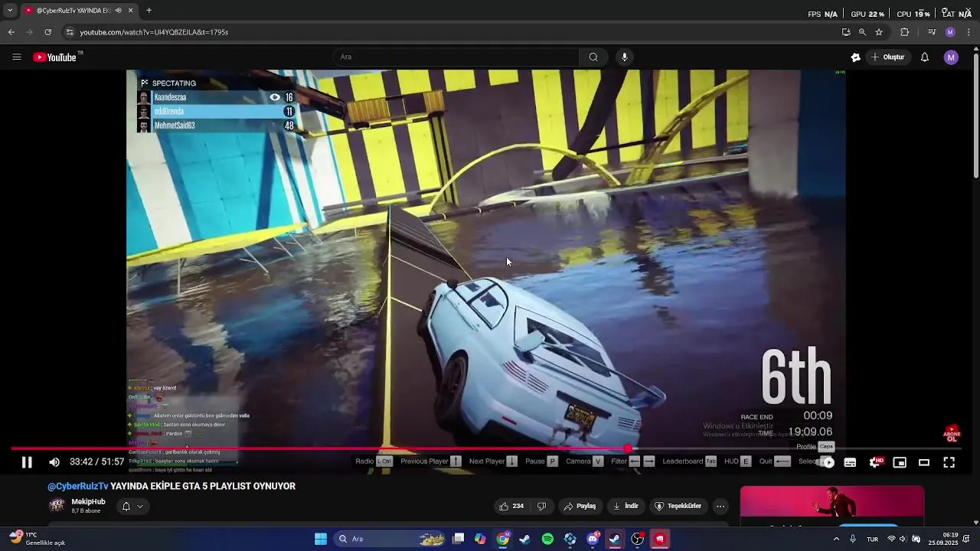Open the tab search dropdown arrow

pyautogui.click(x=10, y=11)
